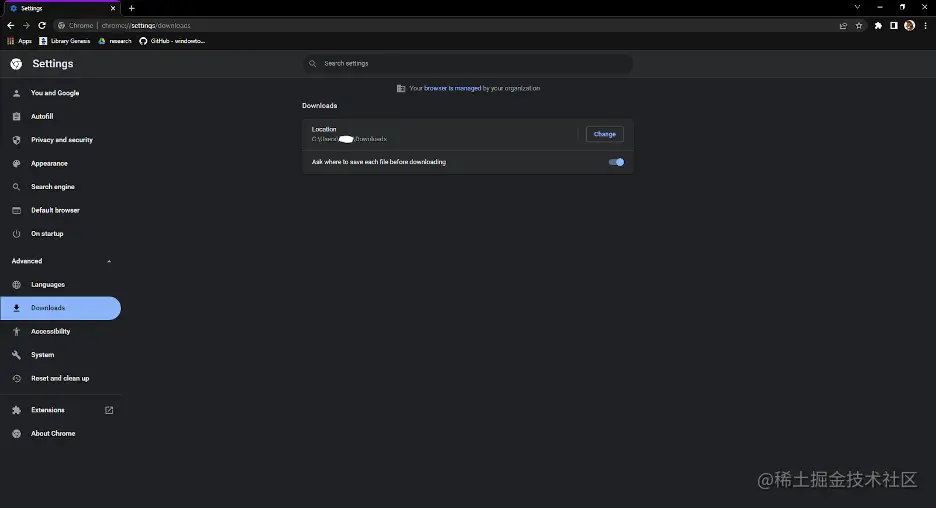Click the managed organization building icon
The width and height of the screenshot is (936, 508).
click(x=401, y=88)
